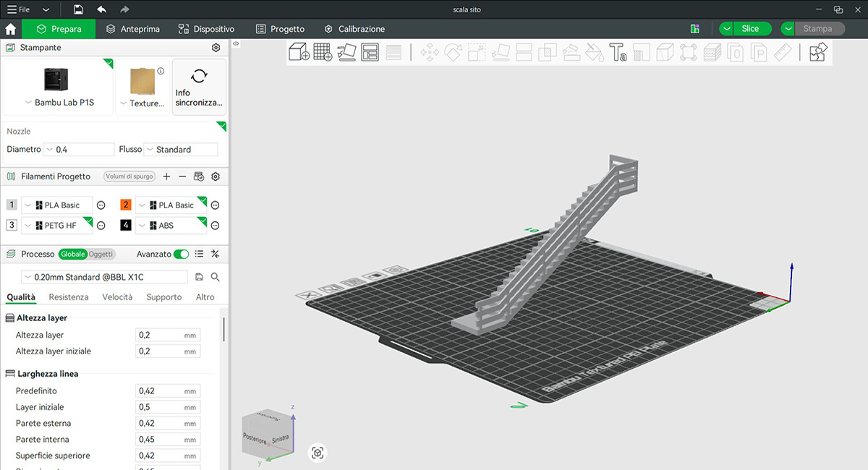Image resolution: width=868 pixels, height=470 pixels.
Task: Open filament 2 PLA Basic dropdown
Action: (x=171, y=205)
